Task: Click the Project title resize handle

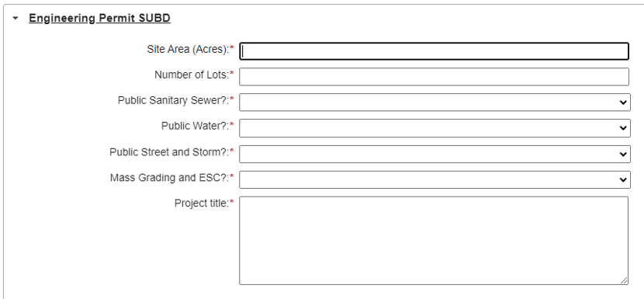Action: (624, 280)
